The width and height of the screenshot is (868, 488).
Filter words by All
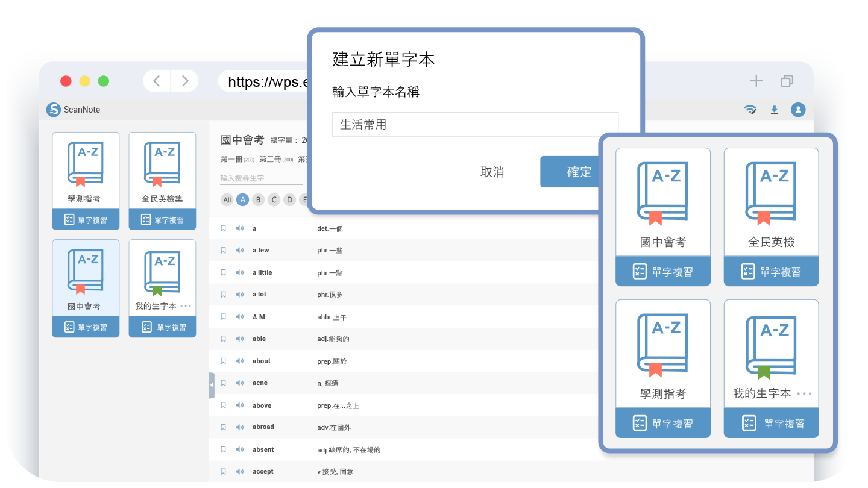tap(227, 200)
